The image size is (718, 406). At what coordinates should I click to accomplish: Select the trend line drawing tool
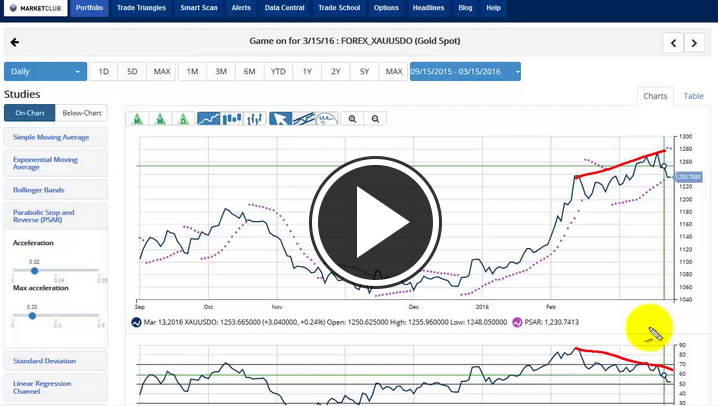tap(304, 118)
